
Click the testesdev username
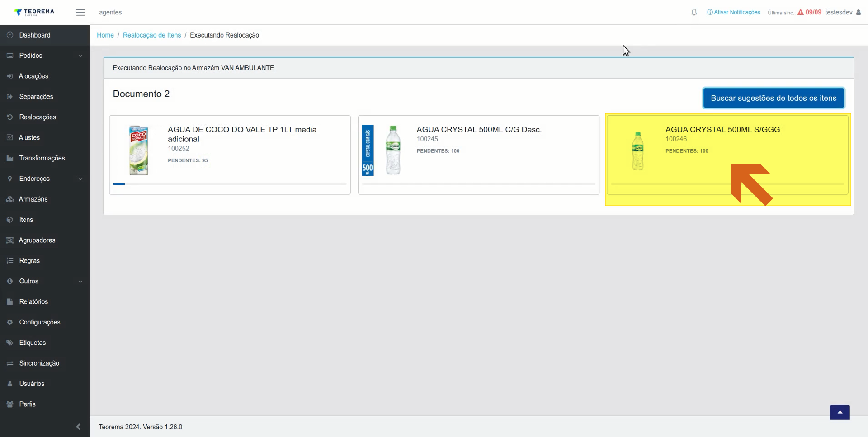(839, 12)
